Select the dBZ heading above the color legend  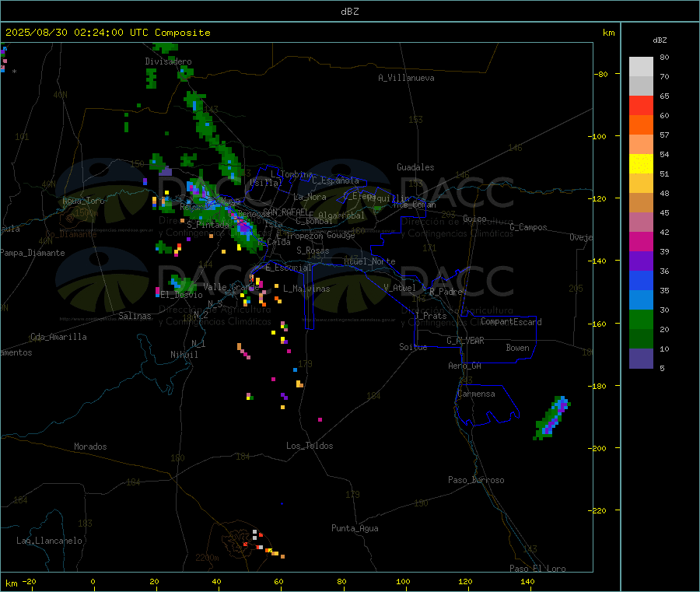coord(660,40)
